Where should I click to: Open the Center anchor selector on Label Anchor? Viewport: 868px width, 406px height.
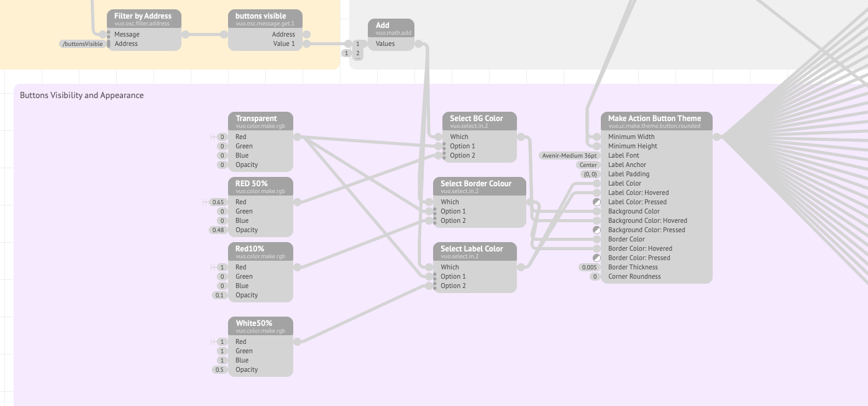588,165
